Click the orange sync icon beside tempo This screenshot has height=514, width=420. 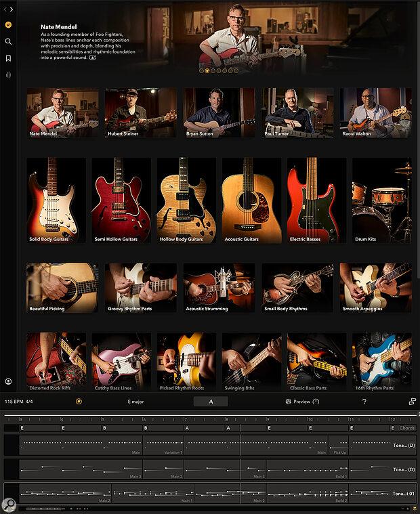[x=79, y=401]
